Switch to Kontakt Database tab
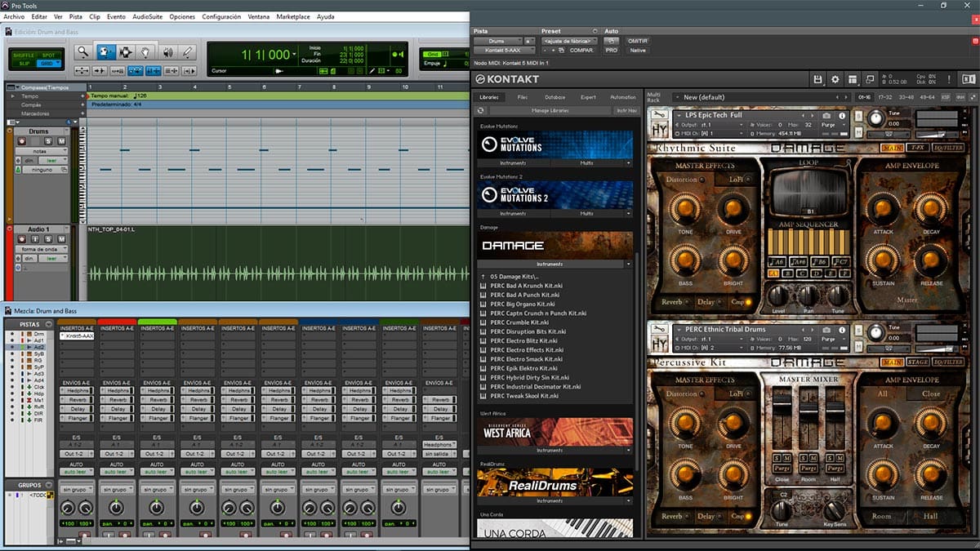This screenshot has width=980, height=551. tap(555, 97)
